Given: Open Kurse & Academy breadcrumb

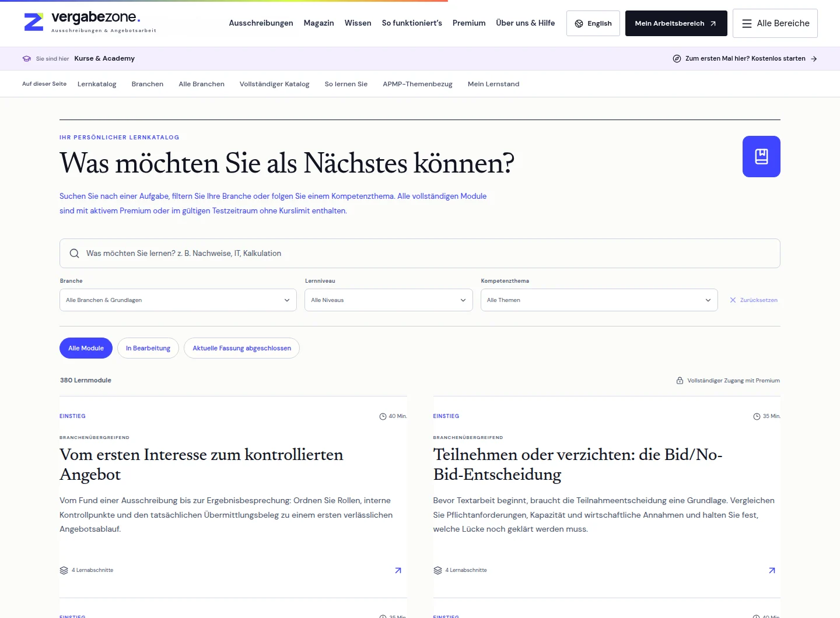Looking at the screenshot, I should (x=104, y=58).
